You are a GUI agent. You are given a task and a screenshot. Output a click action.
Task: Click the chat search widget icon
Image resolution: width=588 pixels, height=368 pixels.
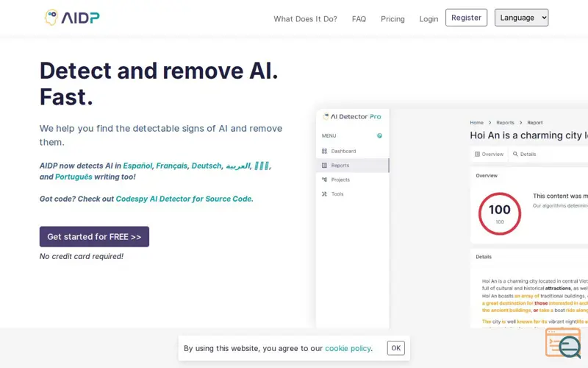point(563,343)
